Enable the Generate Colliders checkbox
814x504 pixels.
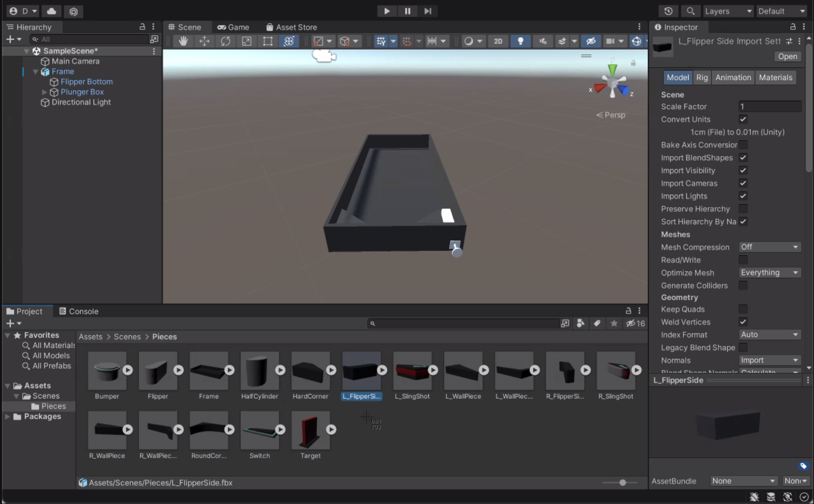(x=743, y=286)
